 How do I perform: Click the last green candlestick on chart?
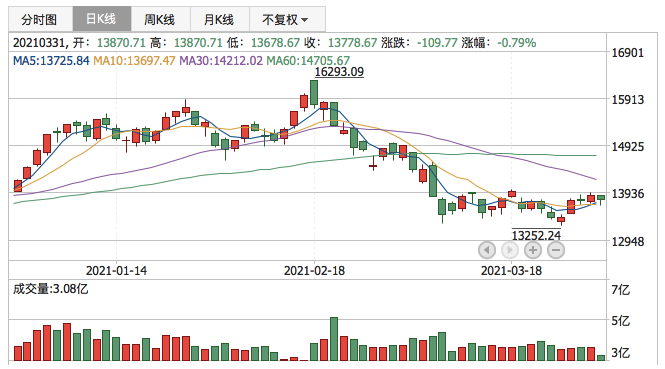click(x=601, y=198)
